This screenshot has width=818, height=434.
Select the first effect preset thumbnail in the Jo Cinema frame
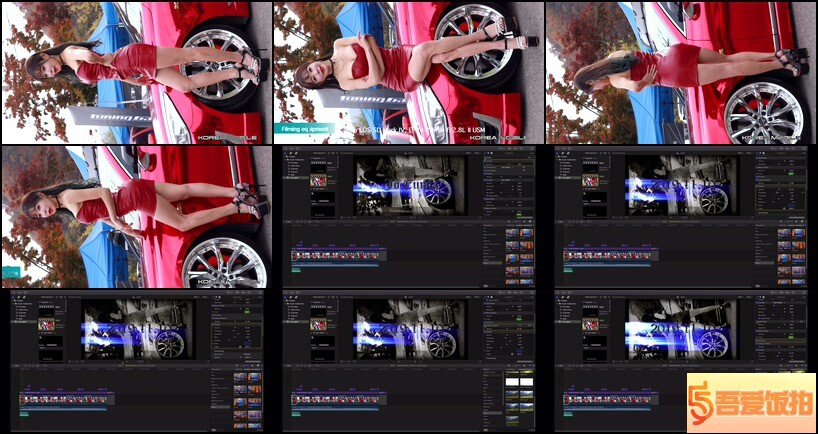(x=511, y=234)
